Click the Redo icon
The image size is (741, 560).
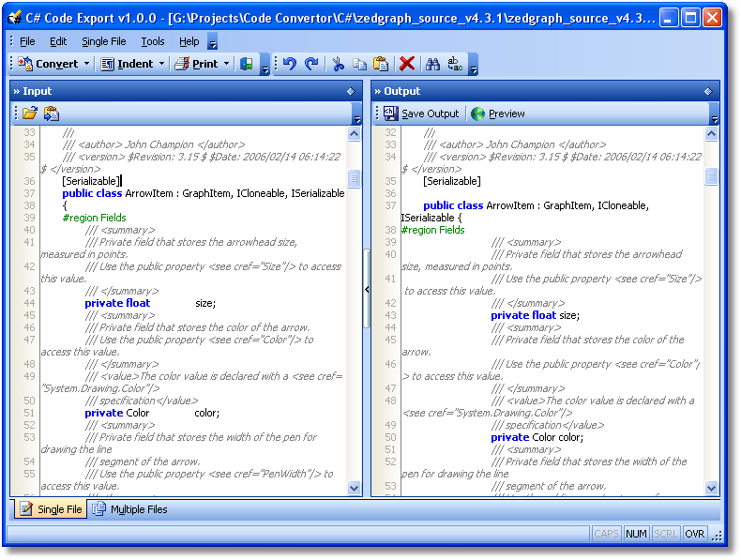tap(311, 64)
